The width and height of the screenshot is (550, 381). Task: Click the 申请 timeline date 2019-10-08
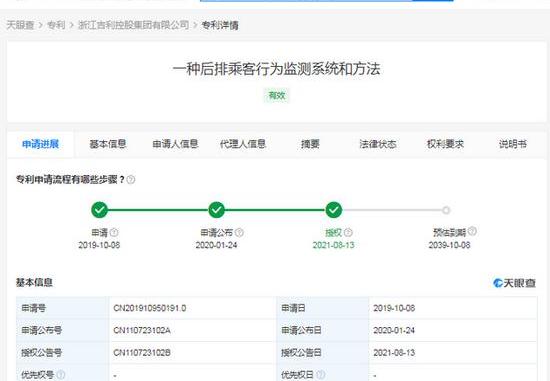[99, 245]
